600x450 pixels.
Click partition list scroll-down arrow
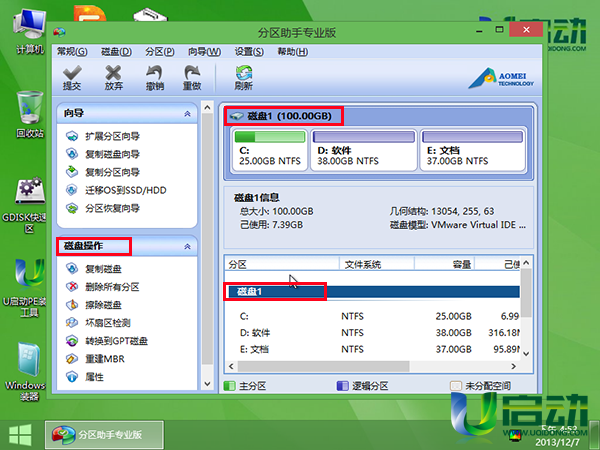[x=526, y=354]
